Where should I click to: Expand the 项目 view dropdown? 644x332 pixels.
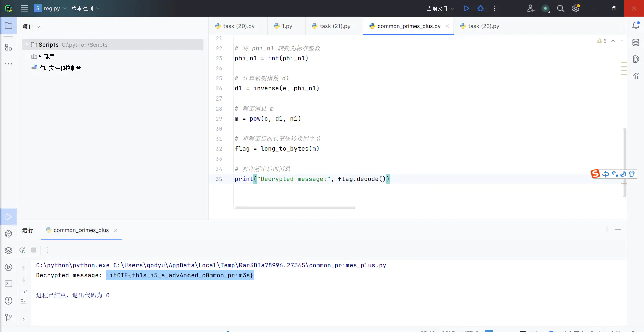coord(31,27)
